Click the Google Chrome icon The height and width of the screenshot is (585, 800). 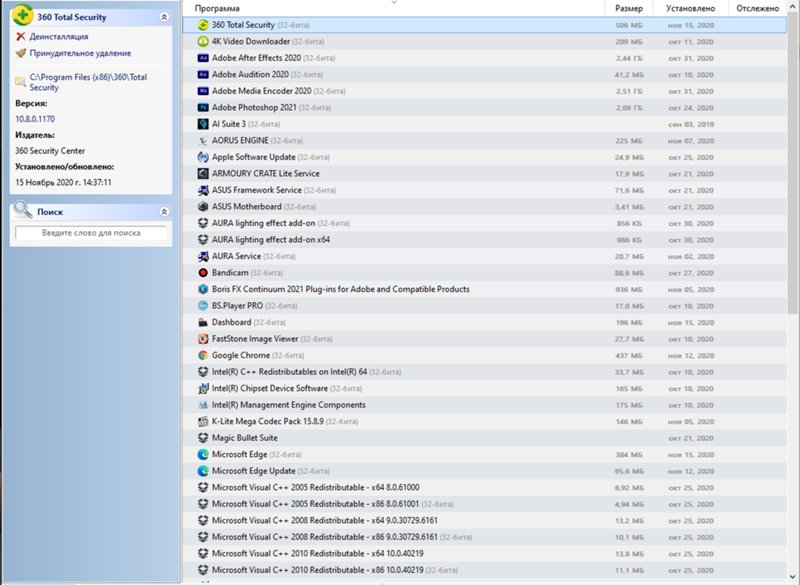point(203,355)
